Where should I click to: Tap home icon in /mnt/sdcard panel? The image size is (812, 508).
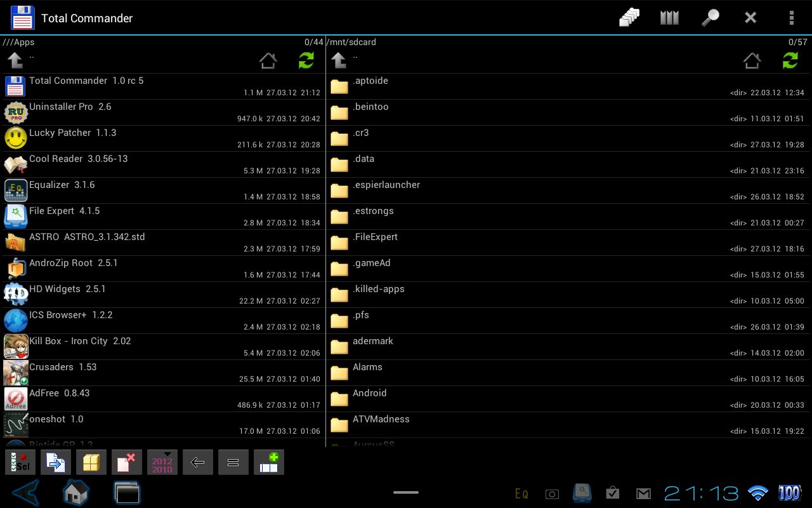[752, 60]
